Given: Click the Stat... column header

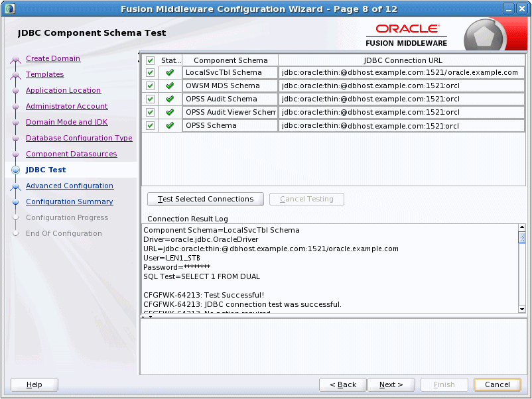Looking at the screenshot, I should pyautogui.click(x=170, y=60).
